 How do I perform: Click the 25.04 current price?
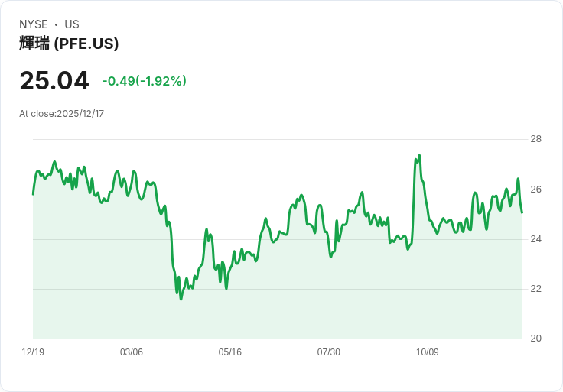54,80
